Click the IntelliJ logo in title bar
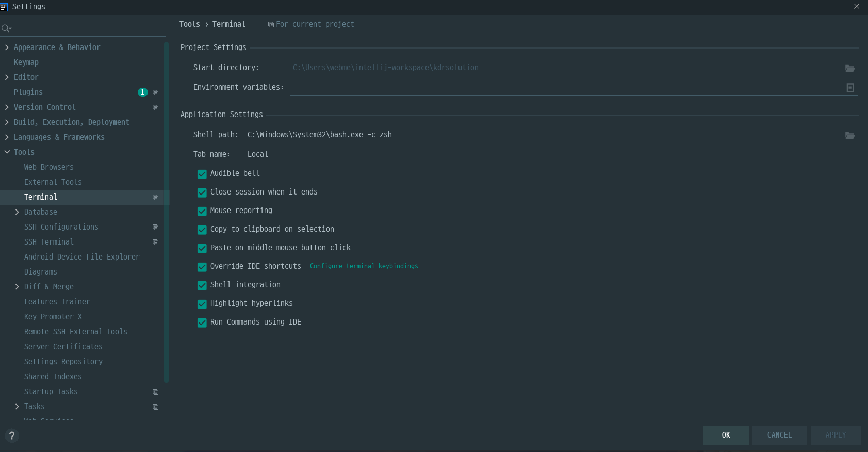This screenshot has height=452, width=868. (x=4, y=7)
